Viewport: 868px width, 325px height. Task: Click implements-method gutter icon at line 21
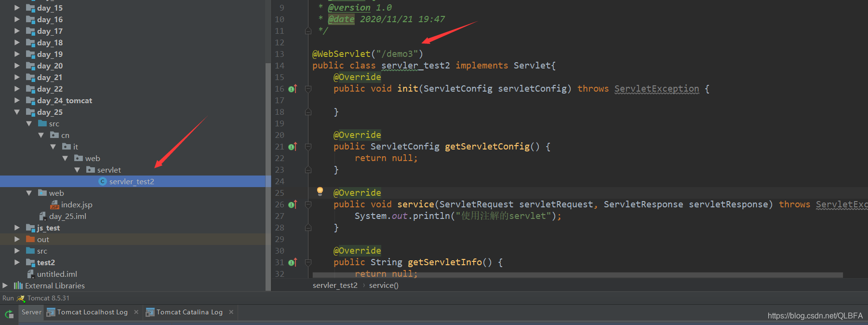click(x=293, y=147)
